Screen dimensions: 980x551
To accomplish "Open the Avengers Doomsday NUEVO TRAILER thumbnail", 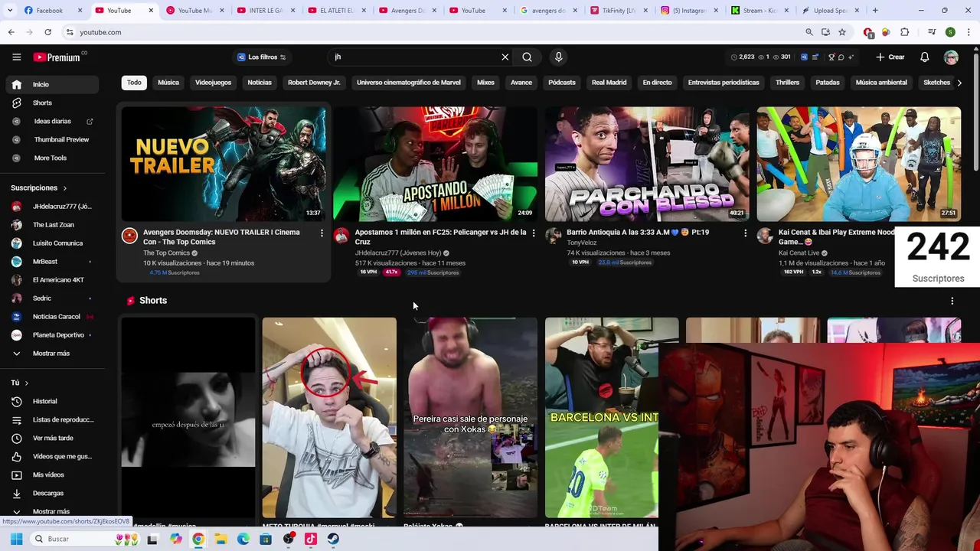I will (224, 163).
